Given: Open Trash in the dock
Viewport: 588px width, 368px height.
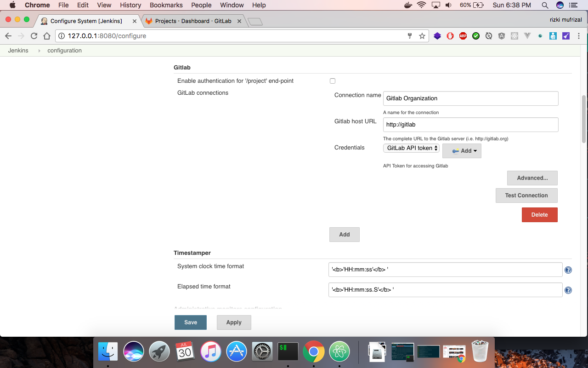Looking at the screenshot, I should (480, 352).
